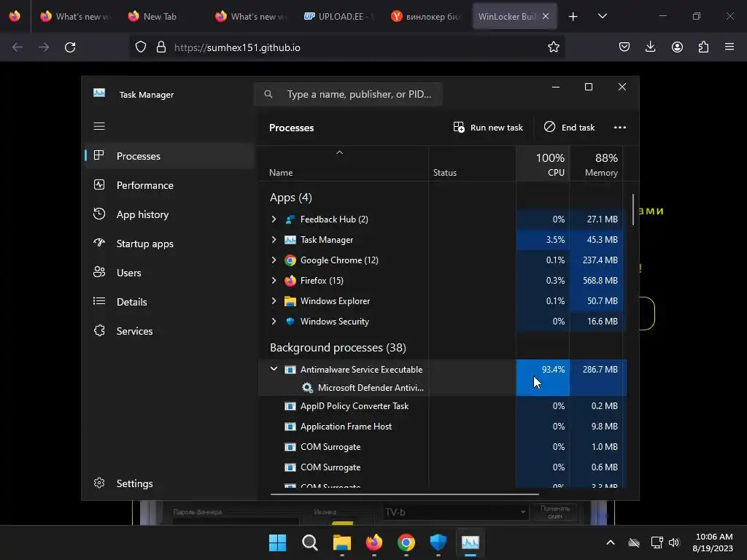
Task: Open the Performance page in Task Manager
Action: [x=169, y=185]
